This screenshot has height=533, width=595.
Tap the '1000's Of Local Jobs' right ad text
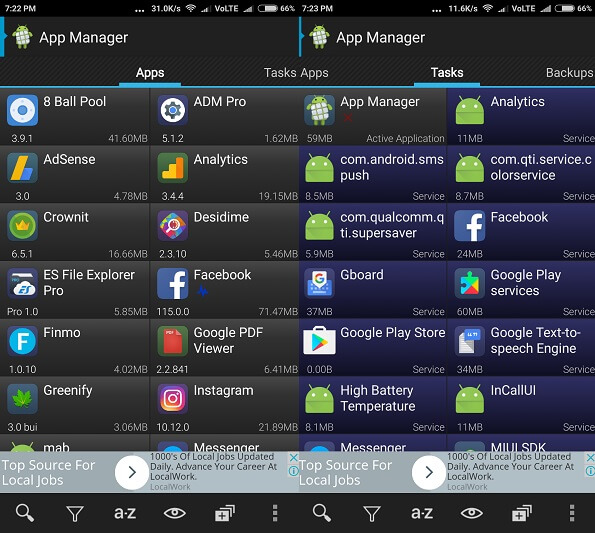tap(510, 467)
